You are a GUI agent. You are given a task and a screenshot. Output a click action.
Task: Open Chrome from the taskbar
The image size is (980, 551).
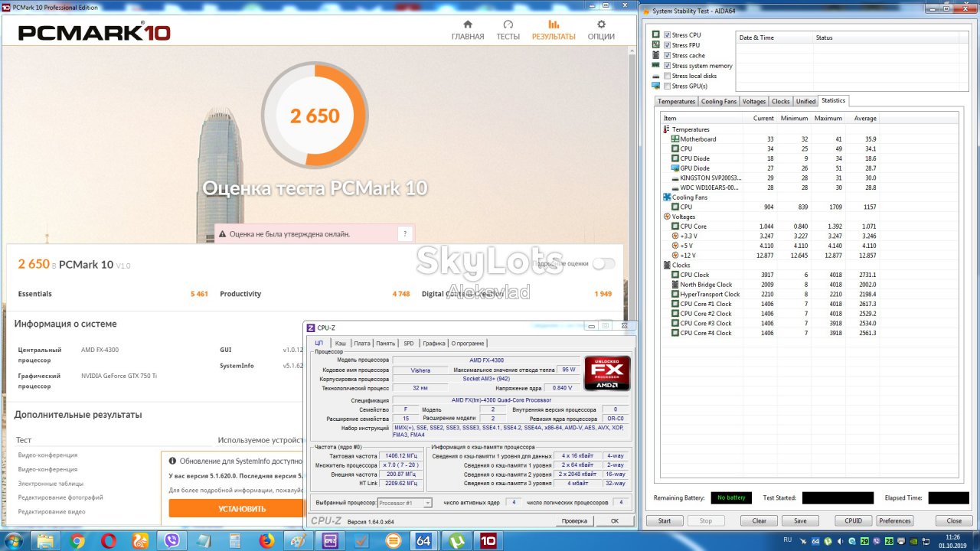coord(77,540)
